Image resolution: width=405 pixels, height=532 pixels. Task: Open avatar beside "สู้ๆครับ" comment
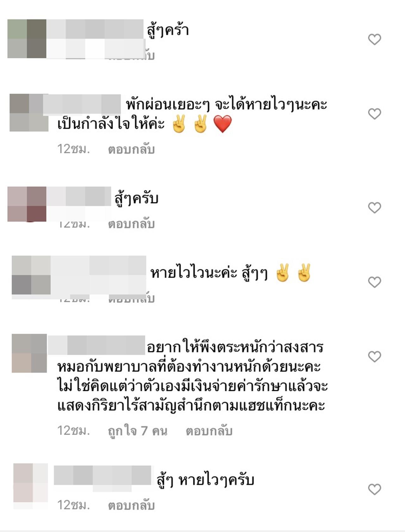coord(27,204)
